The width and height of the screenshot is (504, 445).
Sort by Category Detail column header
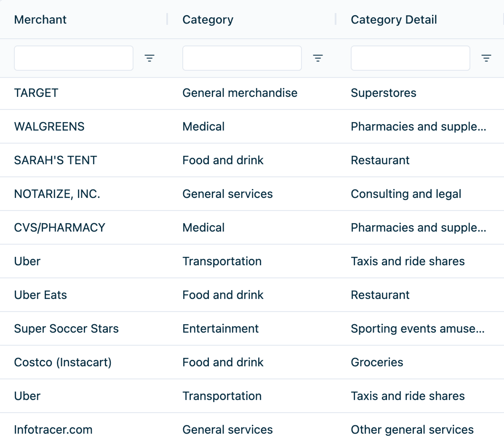[x=394, y=20]
